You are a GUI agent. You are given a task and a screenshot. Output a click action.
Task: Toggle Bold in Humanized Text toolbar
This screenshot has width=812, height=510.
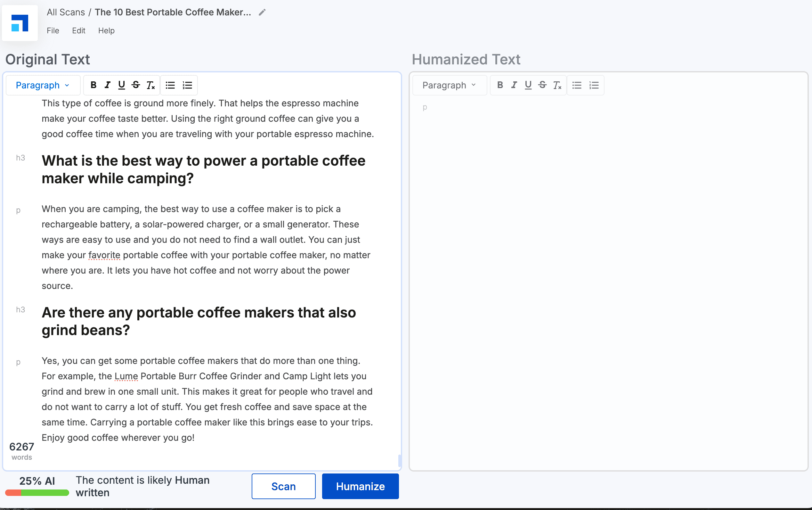pos(500,85)
